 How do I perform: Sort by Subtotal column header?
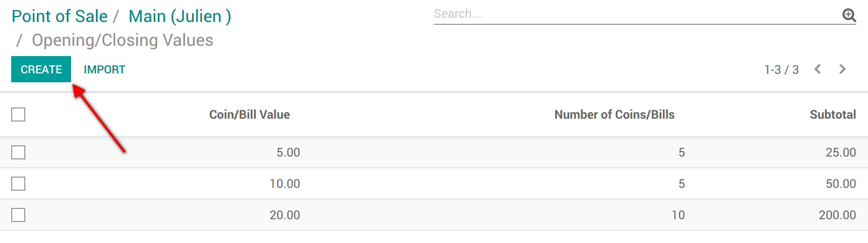(832, 114)
